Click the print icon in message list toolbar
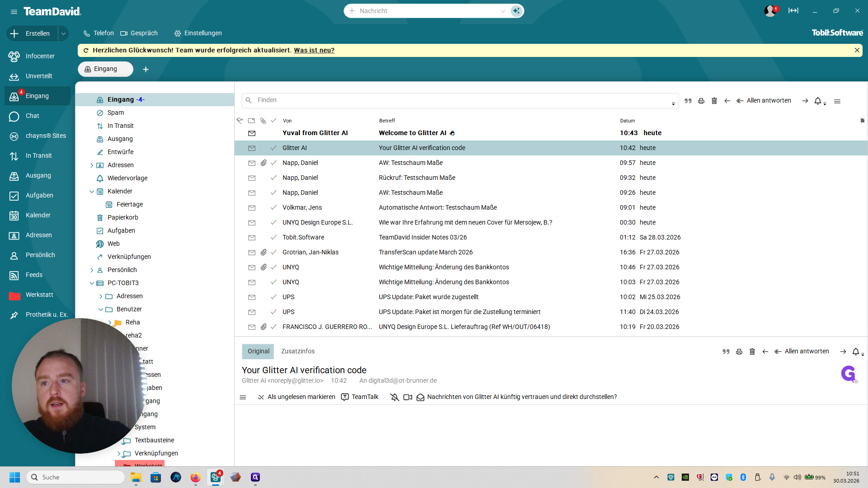The image size is (868, 488). (x=701, y=101)
